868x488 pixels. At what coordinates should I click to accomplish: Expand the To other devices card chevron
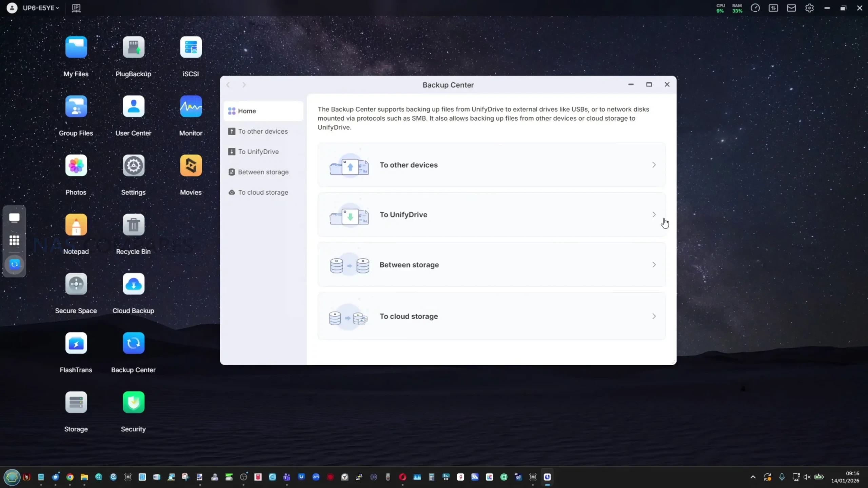tap(654, 165)
